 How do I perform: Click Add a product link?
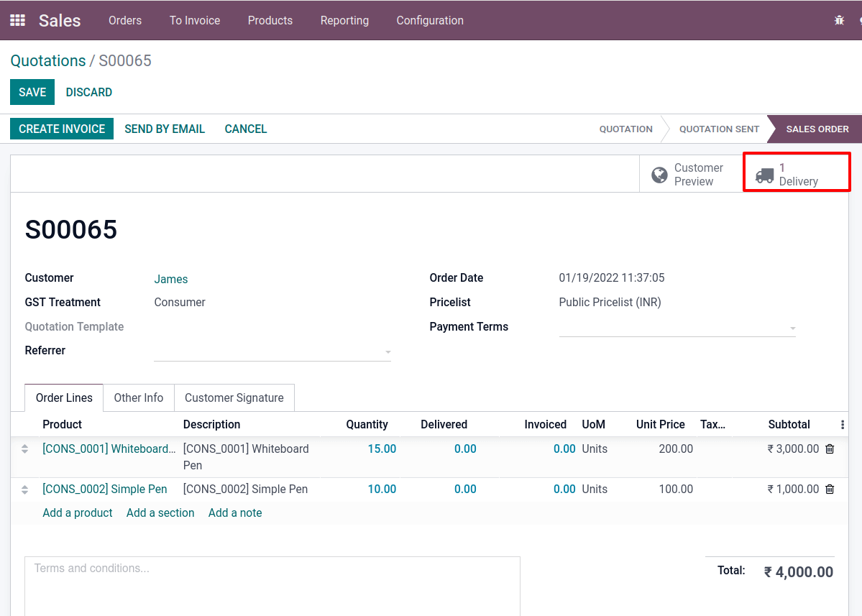pyautogui.click(x=78, y=512)
